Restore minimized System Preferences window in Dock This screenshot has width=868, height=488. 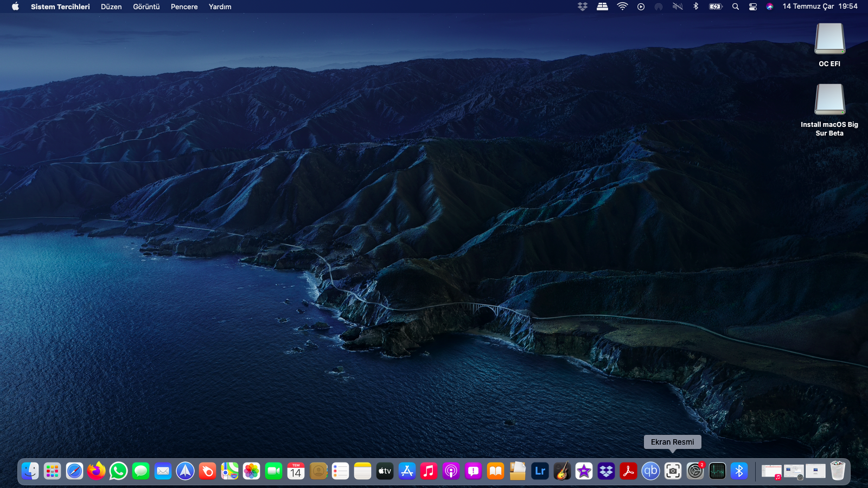click(x=794, y=472)
